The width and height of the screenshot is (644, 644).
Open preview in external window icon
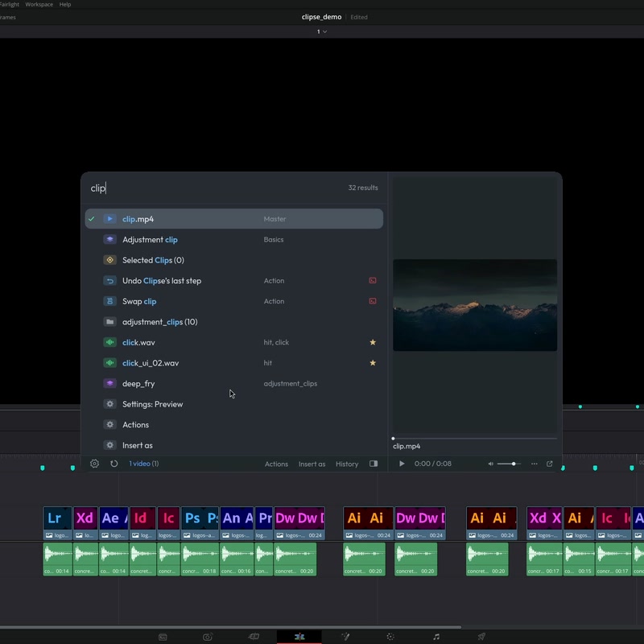(x=549, y=464)
